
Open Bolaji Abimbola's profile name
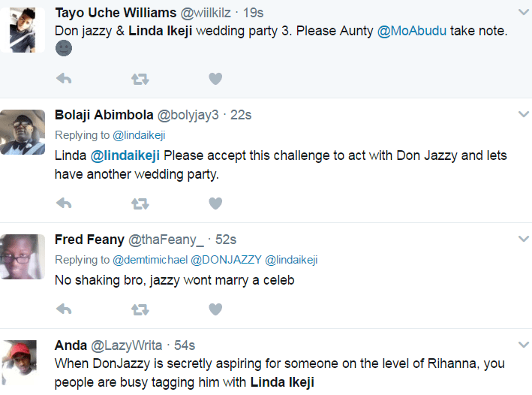pos(104,115)
